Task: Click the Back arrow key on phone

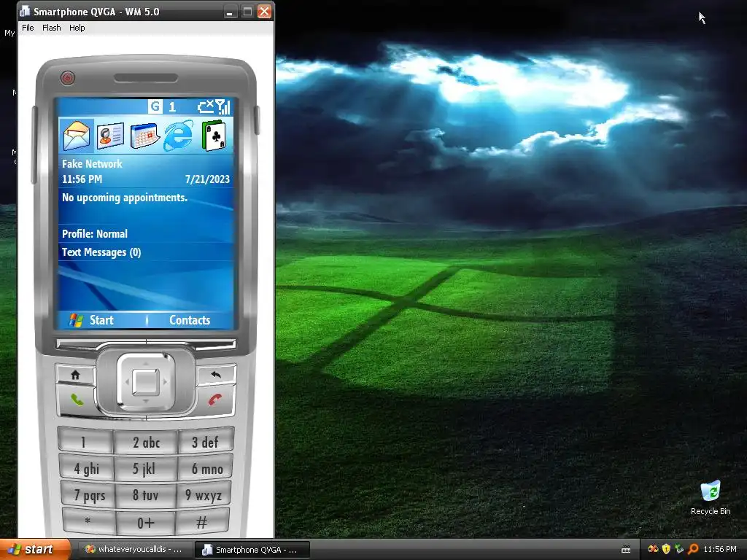Action: (x=216, y=375)
